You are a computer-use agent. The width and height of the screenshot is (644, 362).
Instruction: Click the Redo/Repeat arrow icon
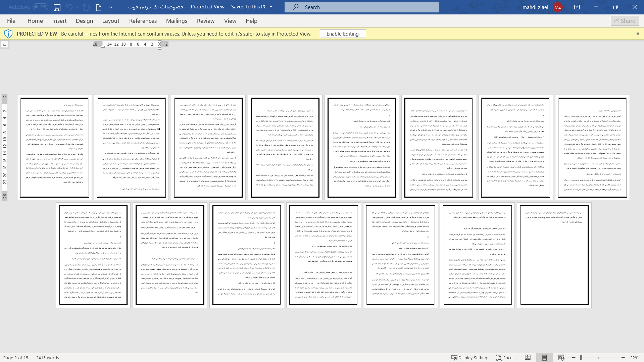86,7
